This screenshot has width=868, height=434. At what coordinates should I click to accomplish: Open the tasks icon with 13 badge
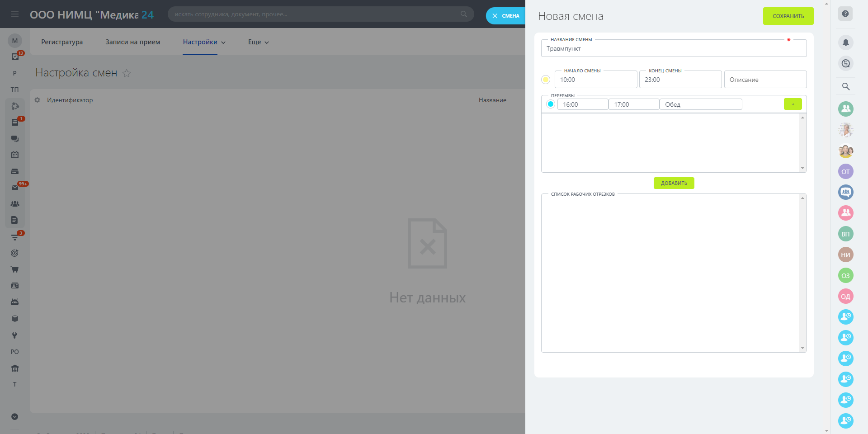coord(15,57)
